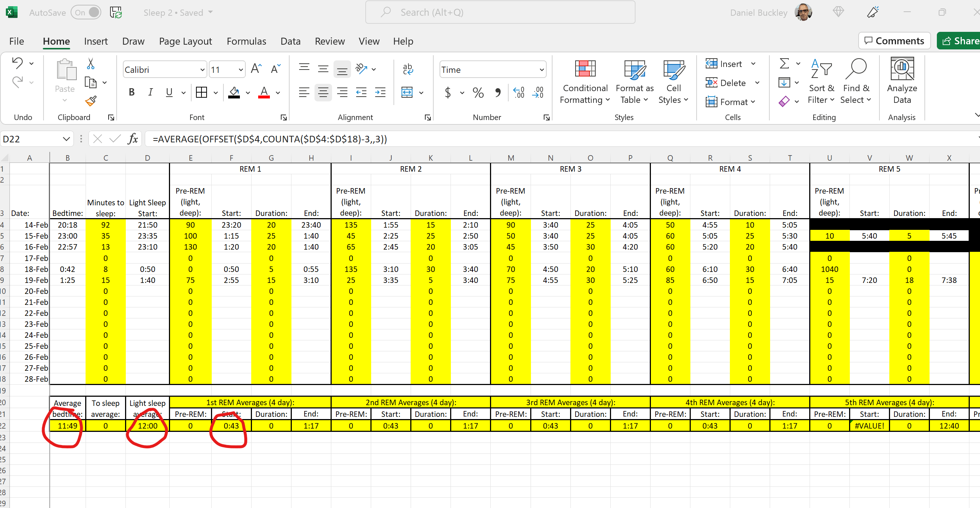Click the Insert Function fx icon
980x508 pixels.
click(133, 139)
